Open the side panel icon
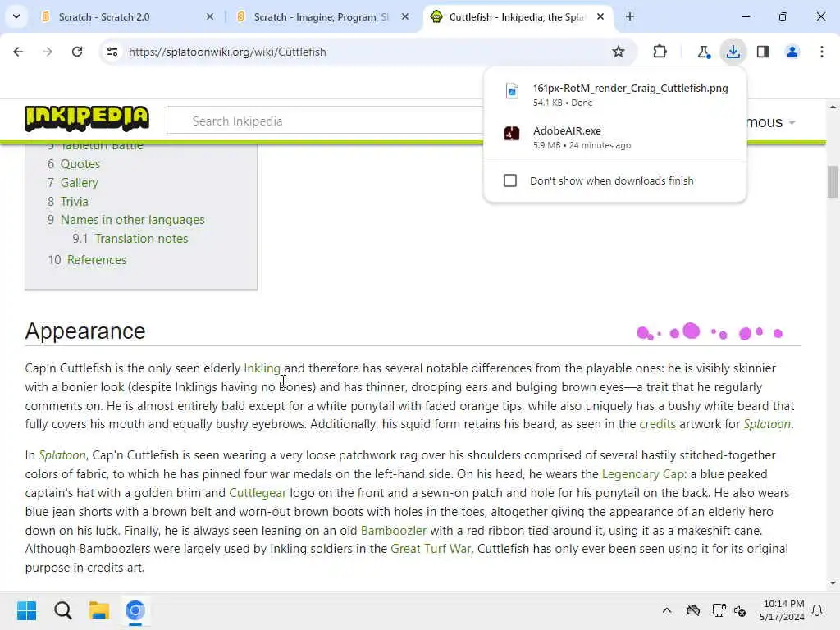 click(x=763, y=52)
